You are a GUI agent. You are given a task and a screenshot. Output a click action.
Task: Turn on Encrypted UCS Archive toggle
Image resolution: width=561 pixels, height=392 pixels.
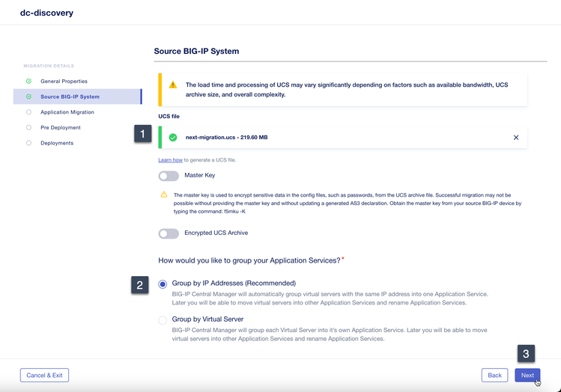pos(169,233)
